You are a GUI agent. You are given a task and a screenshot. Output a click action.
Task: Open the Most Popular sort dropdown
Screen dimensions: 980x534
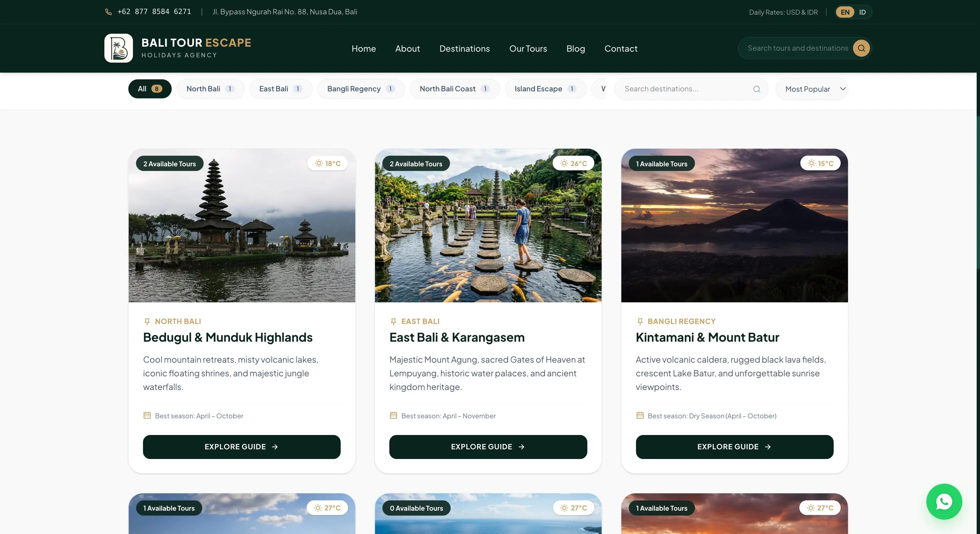[812, 89]
